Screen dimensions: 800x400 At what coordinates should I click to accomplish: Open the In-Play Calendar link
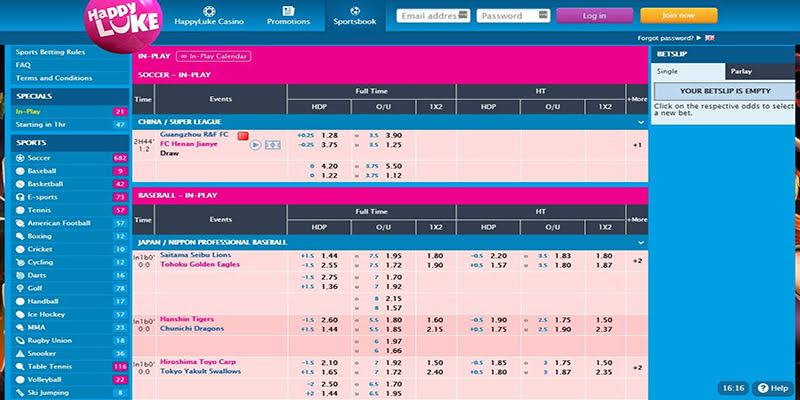213,57
